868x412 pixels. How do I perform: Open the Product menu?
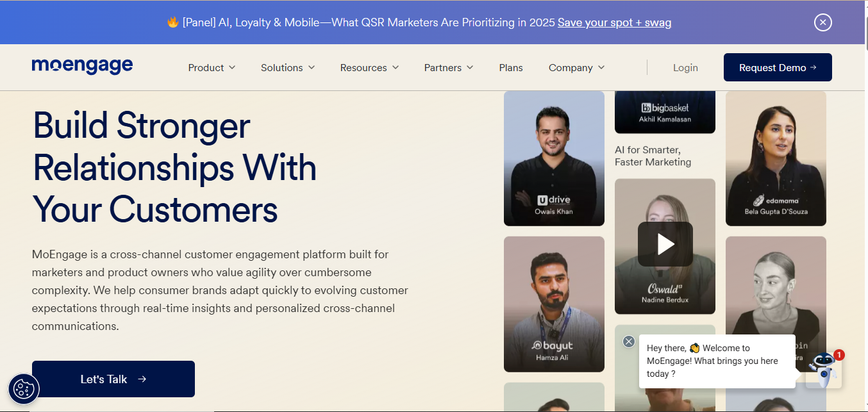coord(212,67)
